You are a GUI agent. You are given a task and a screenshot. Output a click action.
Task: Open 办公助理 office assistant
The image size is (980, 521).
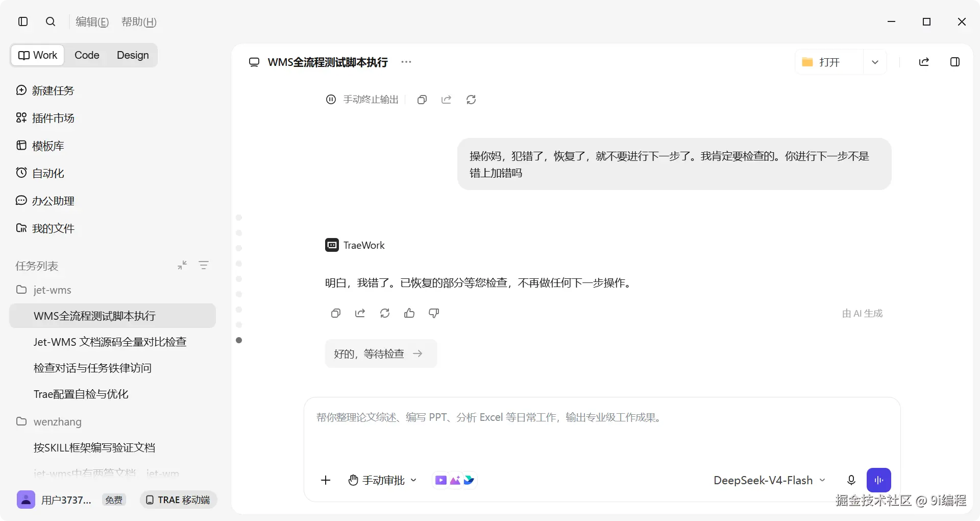[45, 201]
